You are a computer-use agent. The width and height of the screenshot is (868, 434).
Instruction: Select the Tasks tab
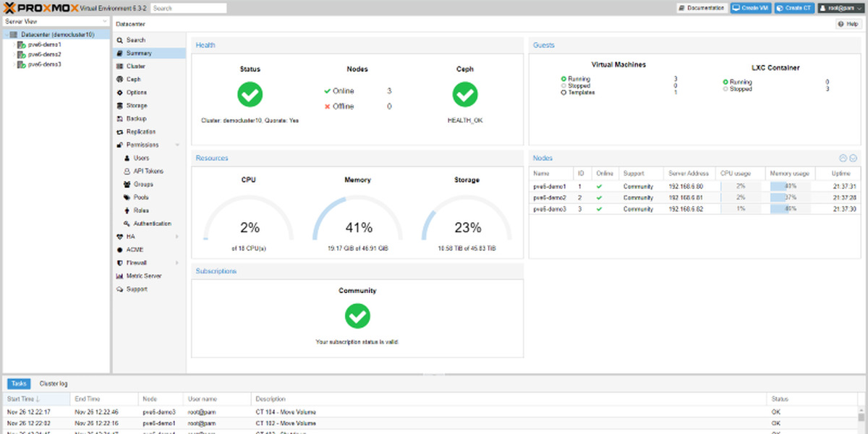(x=19, y=383)
